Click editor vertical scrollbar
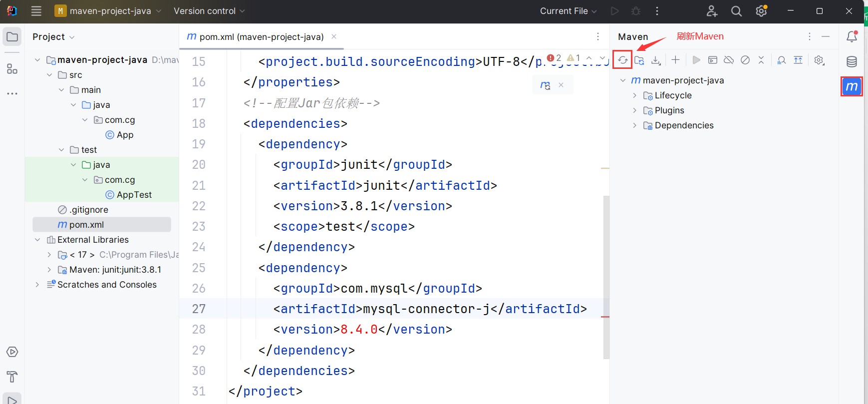 [606, 277]
